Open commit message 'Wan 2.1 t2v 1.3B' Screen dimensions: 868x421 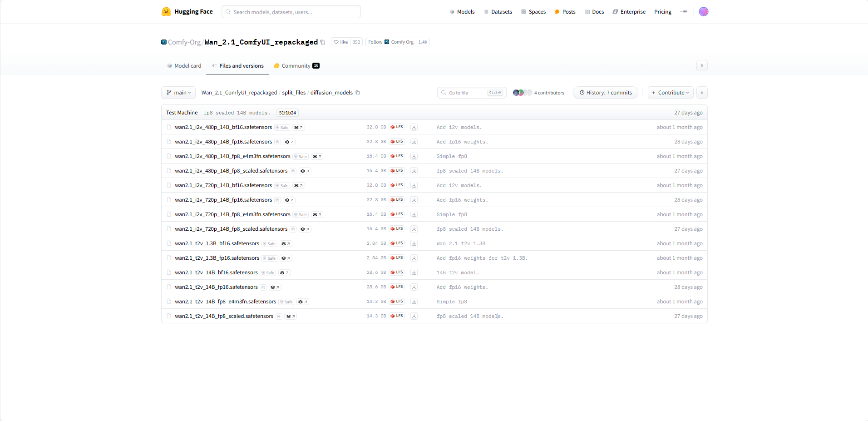tap(461, 244)
